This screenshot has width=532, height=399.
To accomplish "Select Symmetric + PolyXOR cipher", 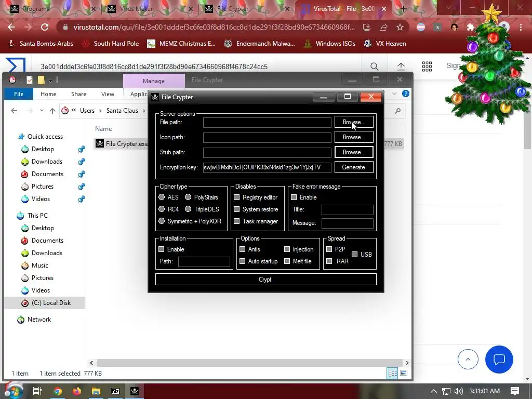I will click(162, 221).
